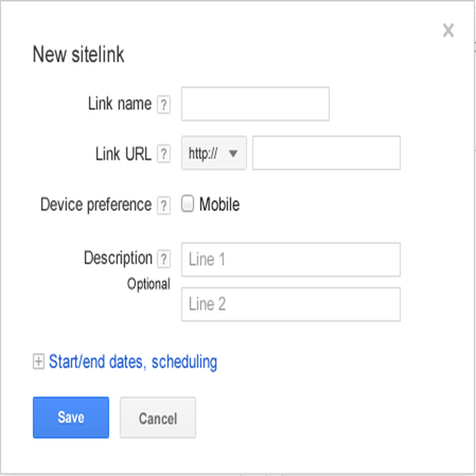Cancel creating the sitelink
Image resolution: width=476 pixels, height=476 pixels.
tap(158, 417)
